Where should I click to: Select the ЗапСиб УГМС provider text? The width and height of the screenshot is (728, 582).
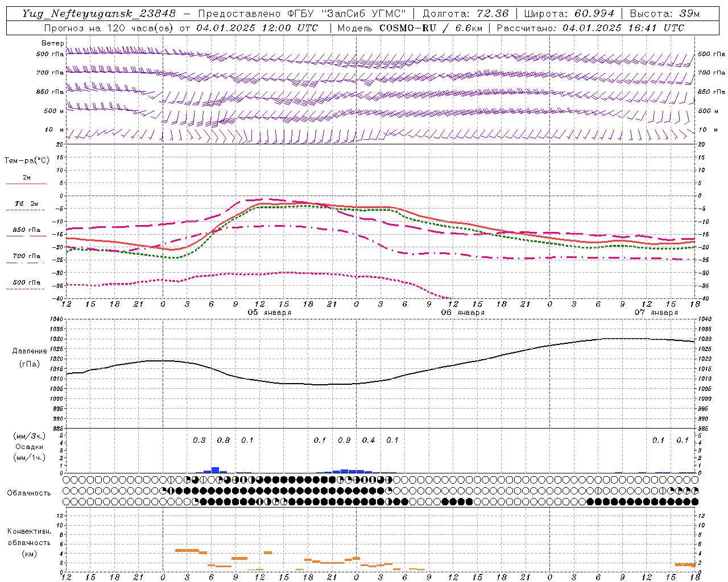[363, 14]
